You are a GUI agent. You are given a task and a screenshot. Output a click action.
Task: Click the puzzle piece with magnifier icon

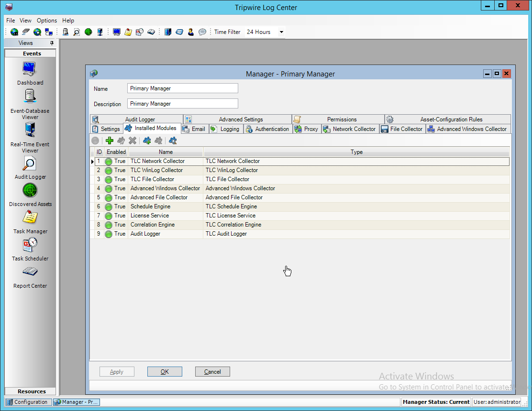pos(173,141)
